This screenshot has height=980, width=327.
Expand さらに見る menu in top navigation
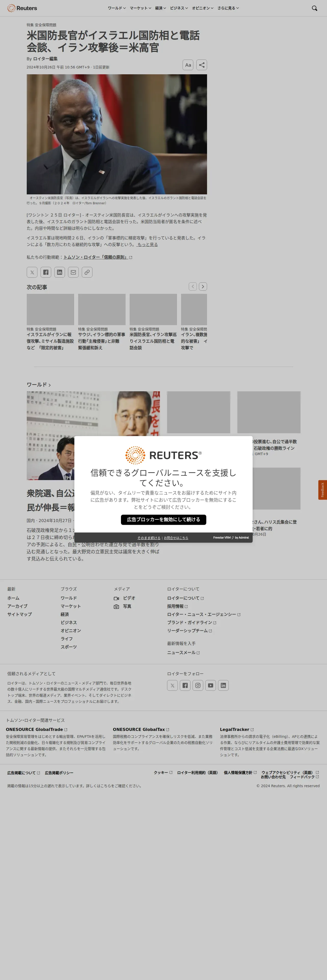click(x=228, y=8)
